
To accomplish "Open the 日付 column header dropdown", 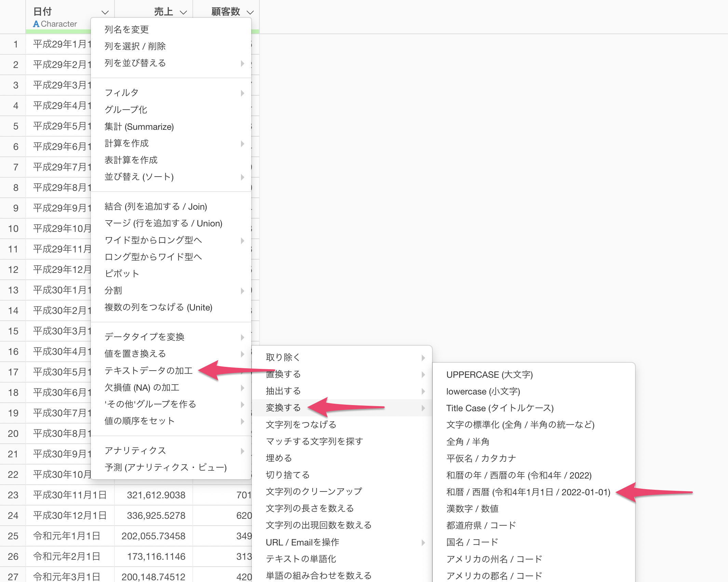I will coord(105,12).
